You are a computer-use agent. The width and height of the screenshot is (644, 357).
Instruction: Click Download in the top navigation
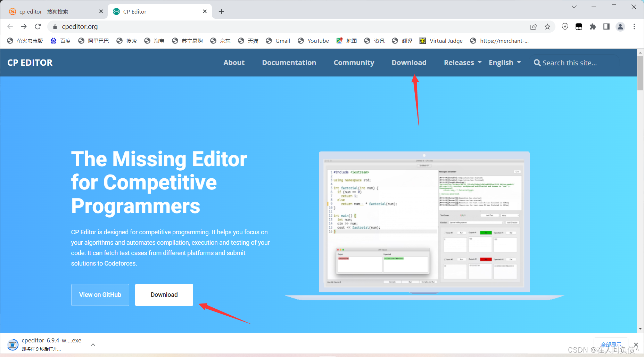tap(409, 63)
